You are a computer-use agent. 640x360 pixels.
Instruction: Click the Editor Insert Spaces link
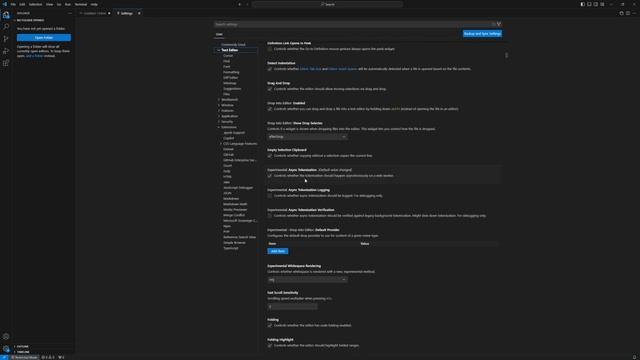pyautogui.click(x=342, y=69)
